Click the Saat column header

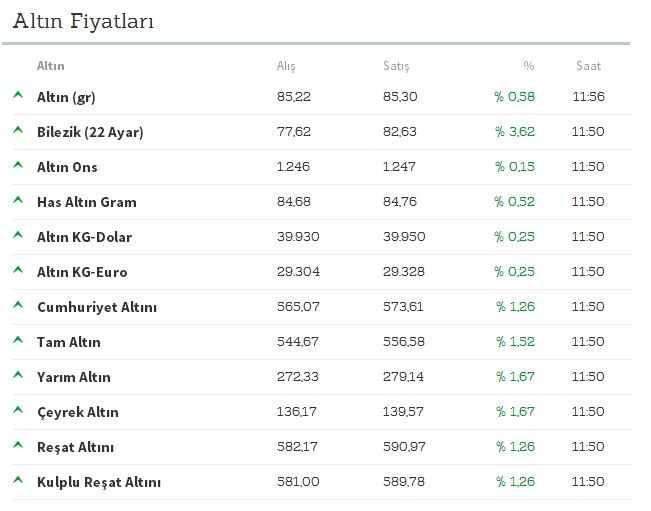[588, 66]
